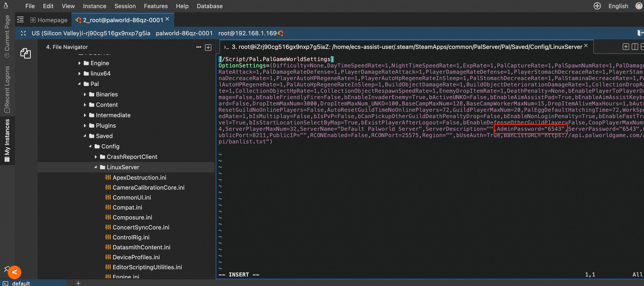Open the Session menu
This screenshot has width=644, height=286.
(x=125, y=6)
